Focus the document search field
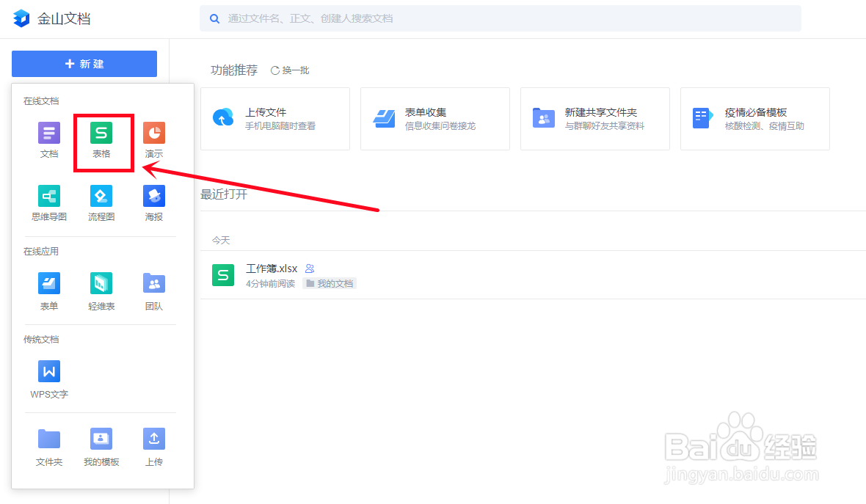 (x=501, y=18)
